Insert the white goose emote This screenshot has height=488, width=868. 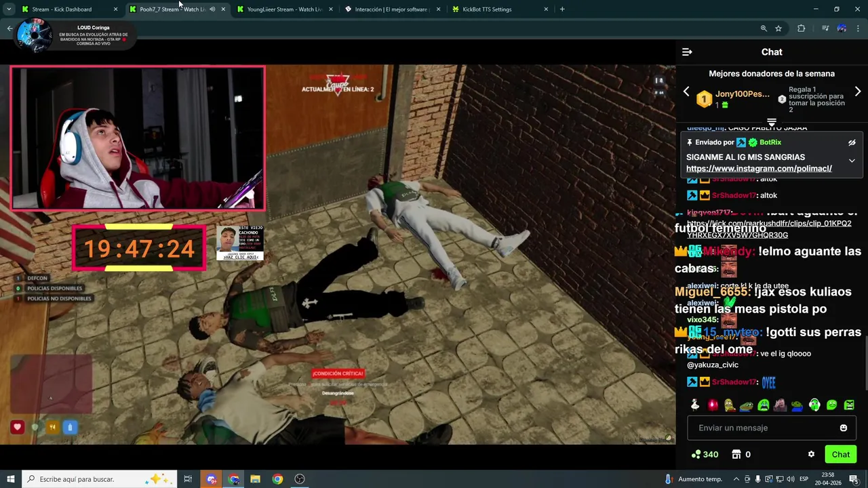tap(695, 405)
